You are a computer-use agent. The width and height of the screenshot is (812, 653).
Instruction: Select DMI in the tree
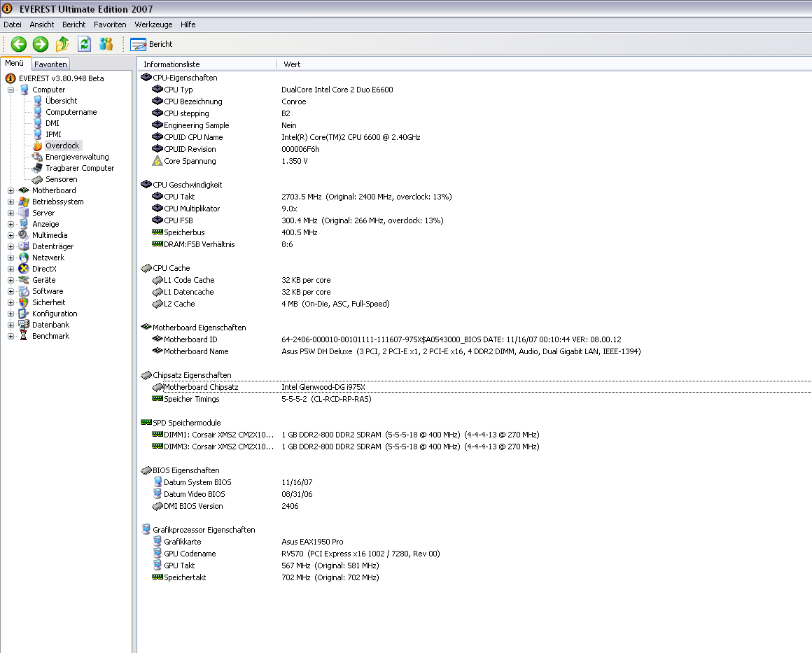(52, 123)
